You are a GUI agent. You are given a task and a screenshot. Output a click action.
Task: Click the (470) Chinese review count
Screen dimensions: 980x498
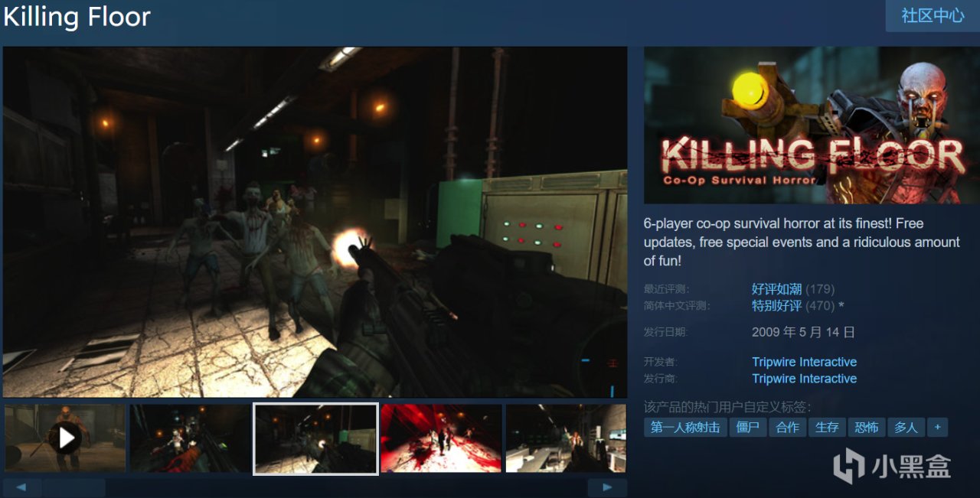pyautogui.click(x=820, y=306)
